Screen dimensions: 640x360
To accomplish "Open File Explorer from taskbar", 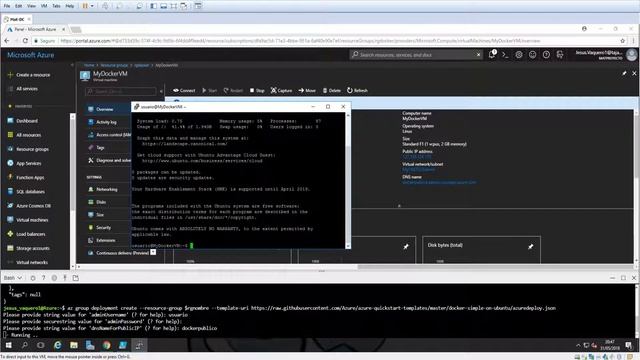I will click(74, 345).
